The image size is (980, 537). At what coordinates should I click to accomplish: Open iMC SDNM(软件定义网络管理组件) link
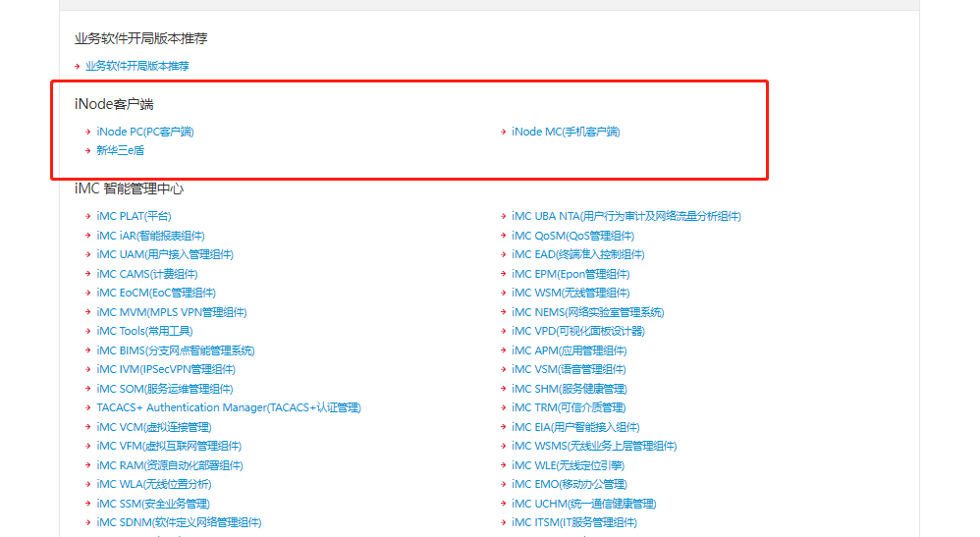(179, 522)
